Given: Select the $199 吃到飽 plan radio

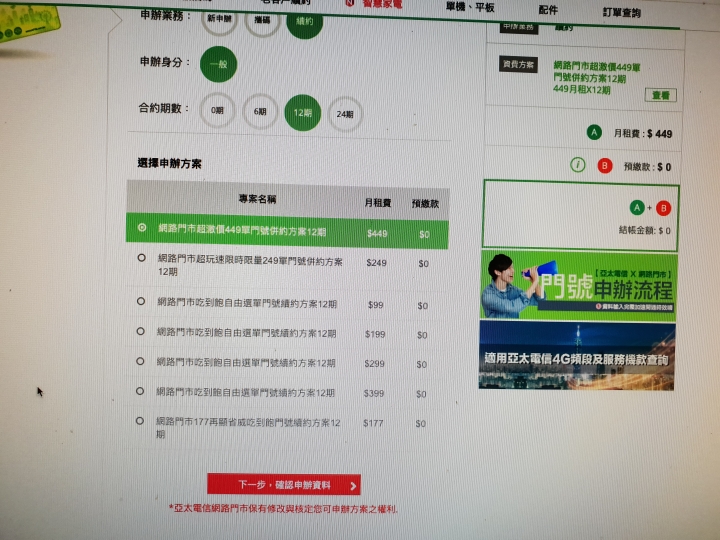Looking at the screenshot, I should 141,331.
